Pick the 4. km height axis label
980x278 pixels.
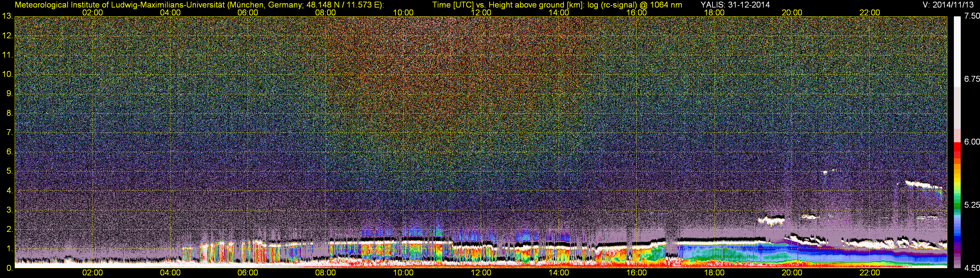[x=9, y=190]
